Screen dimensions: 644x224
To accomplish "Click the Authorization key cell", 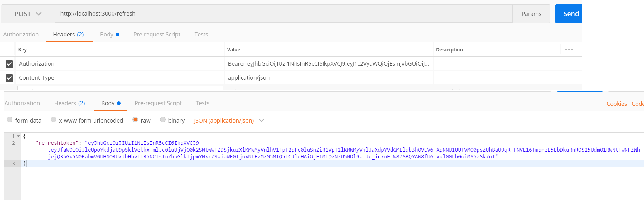I will point(120,64).
